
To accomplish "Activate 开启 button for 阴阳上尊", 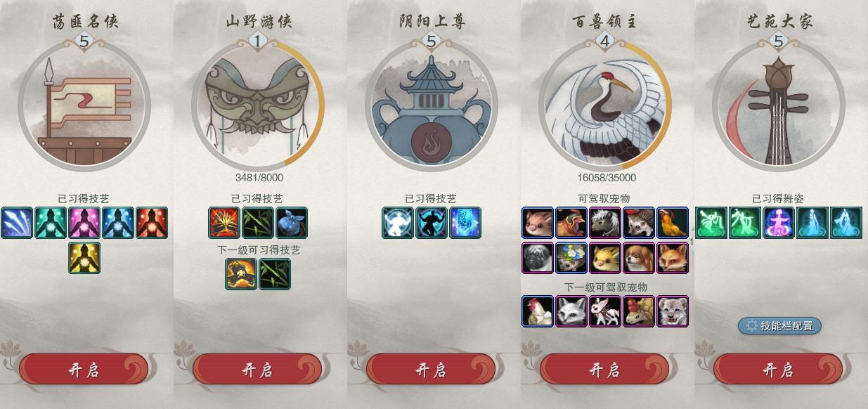I will pos(431,370).
